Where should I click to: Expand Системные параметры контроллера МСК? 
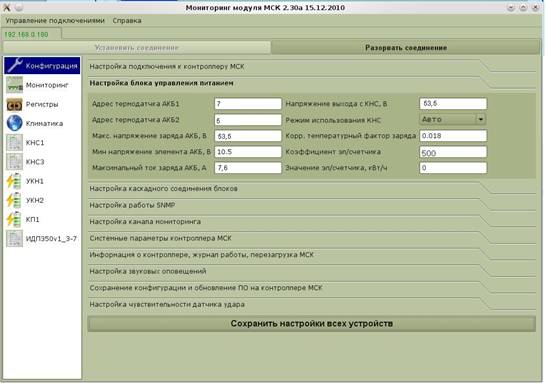[x=312, y=238]
